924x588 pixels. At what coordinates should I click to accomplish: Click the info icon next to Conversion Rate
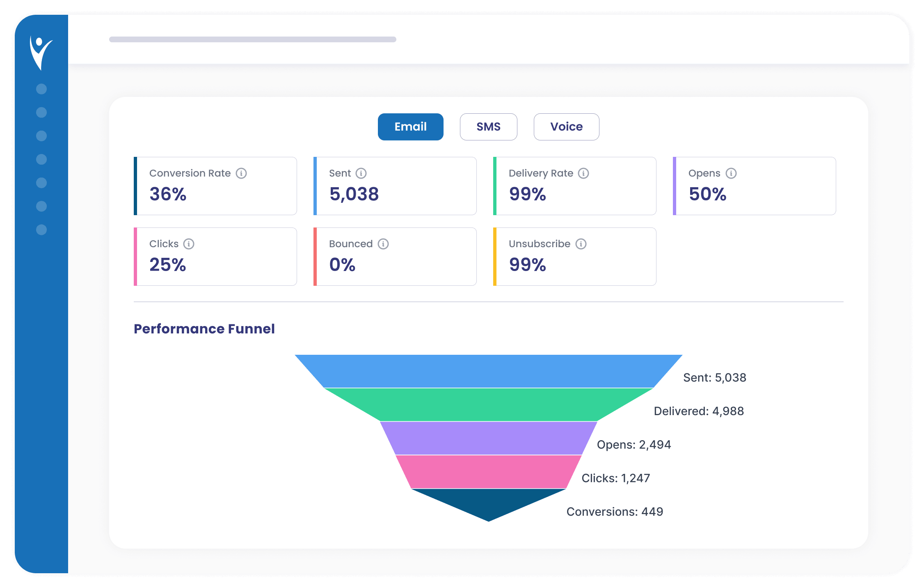[x=241, y=173]
